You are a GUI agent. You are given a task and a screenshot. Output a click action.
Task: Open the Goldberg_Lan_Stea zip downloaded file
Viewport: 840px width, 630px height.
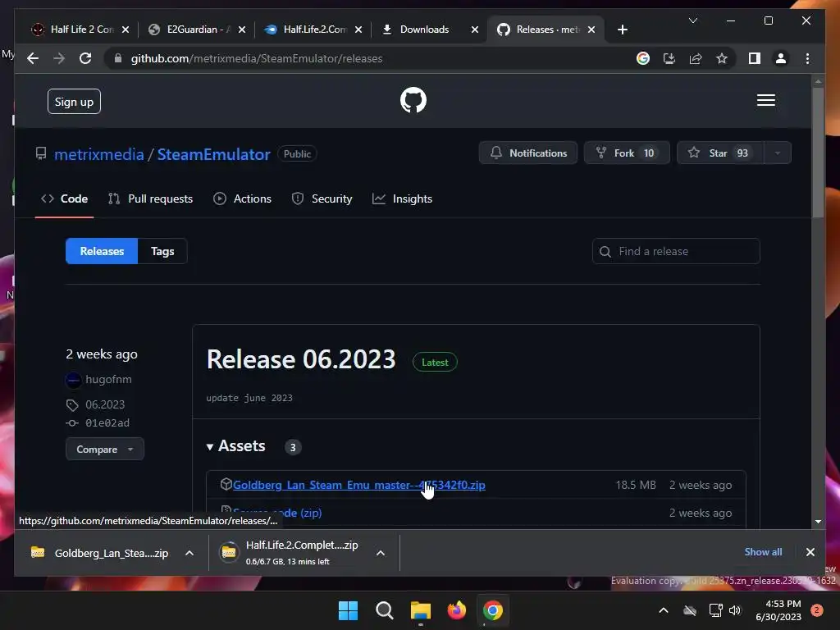point(99,553)
